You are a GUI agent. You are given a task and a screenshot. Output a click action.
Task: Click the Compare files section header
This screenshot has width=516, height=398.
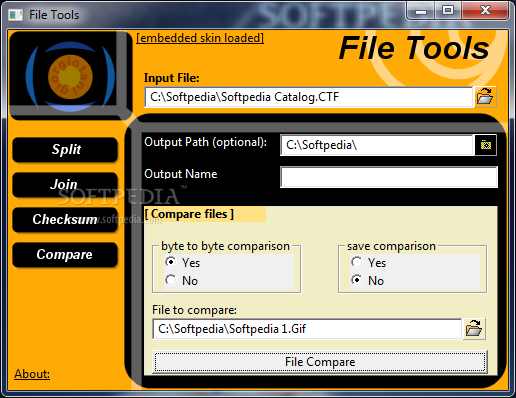189,214
